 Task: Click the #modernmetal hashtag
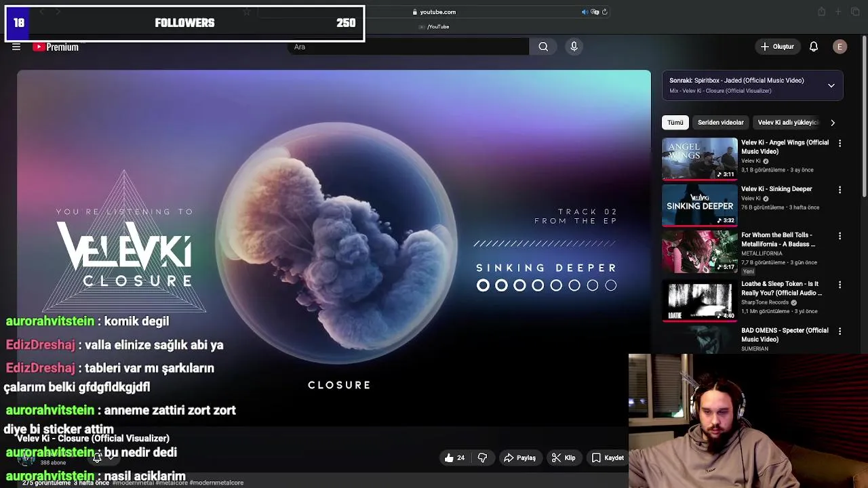click(132, 483)
